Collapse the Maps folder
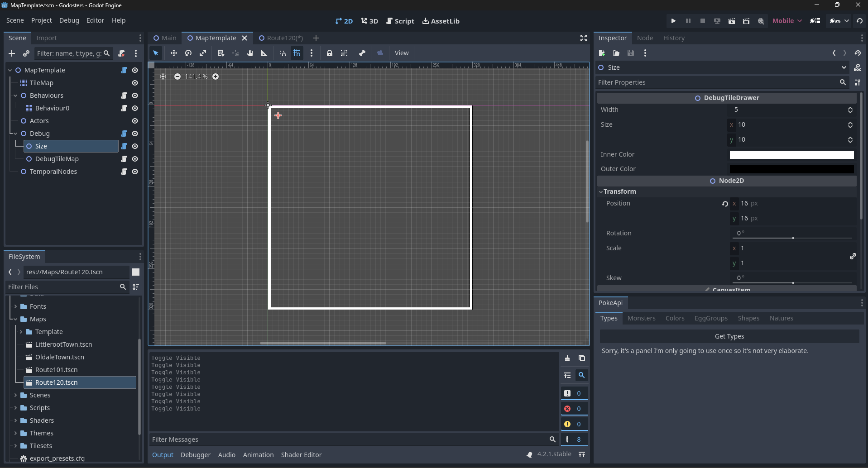The width and height of the screenshot is (868, 468). tap(15, 319)
